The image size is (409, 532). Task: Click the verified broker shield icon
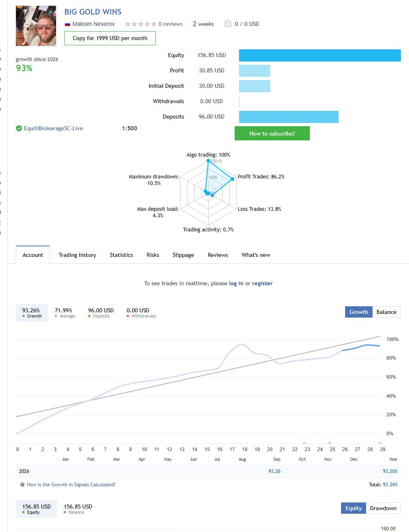19,128
